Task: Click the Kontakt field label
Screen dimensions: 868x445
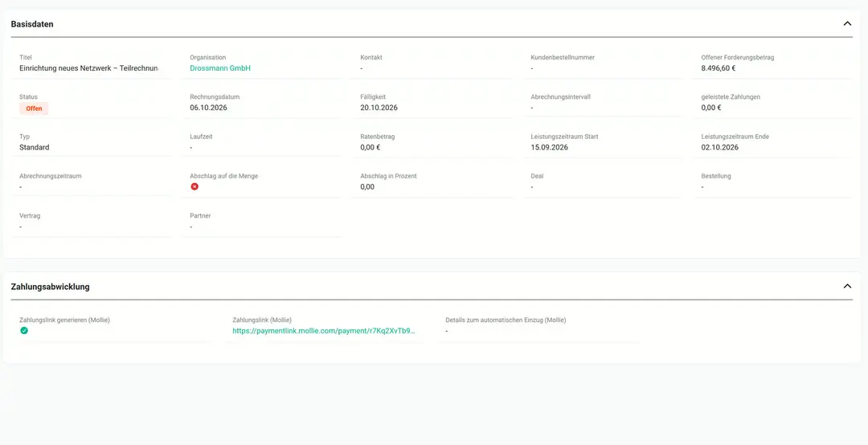Action: tap(371, 58)
